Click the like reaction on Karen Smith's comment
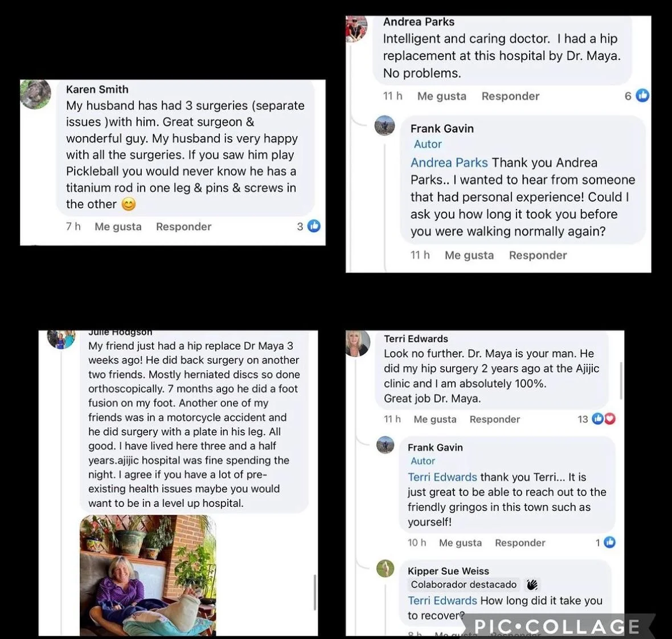The width and height of the screenshot is (672, 639). point(314,226)
